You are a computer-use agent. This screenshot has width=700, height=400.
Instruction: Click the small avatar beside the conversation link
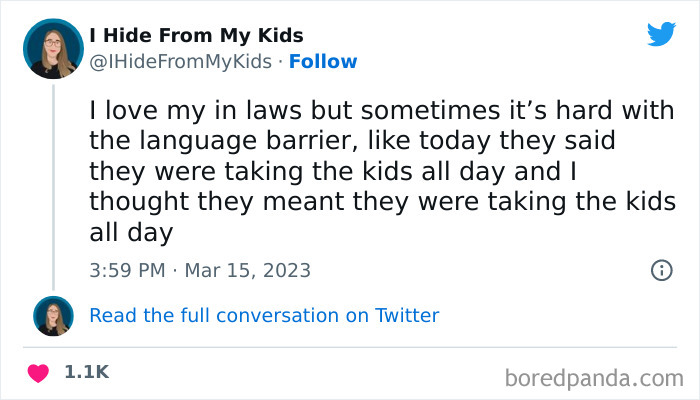(53, 316)
